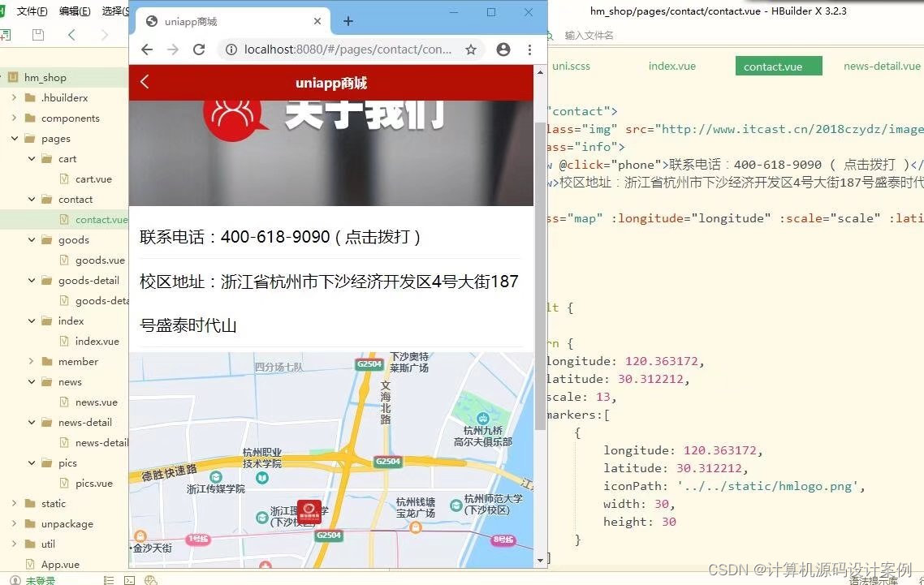The image size is (924, 585).
Task: Click the 关于我们 banner image
Action: (331, 153)
